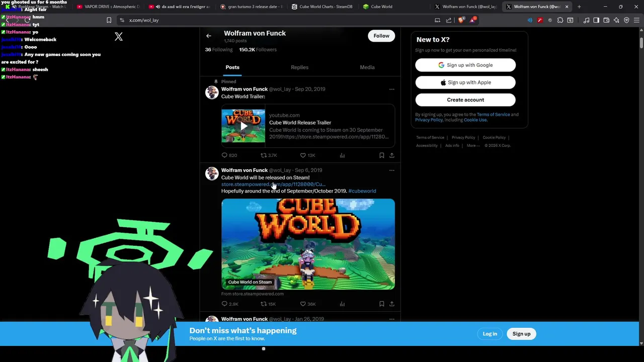Follow Wolfram von Funck
Image resolution: width=644 pixels, height=362 pixels.
[381, 36]
